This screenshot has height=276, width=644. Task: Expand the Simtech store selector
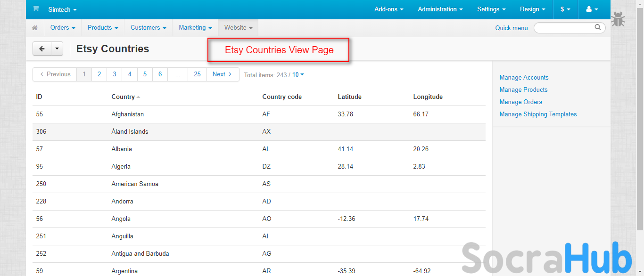coord(62,9)
